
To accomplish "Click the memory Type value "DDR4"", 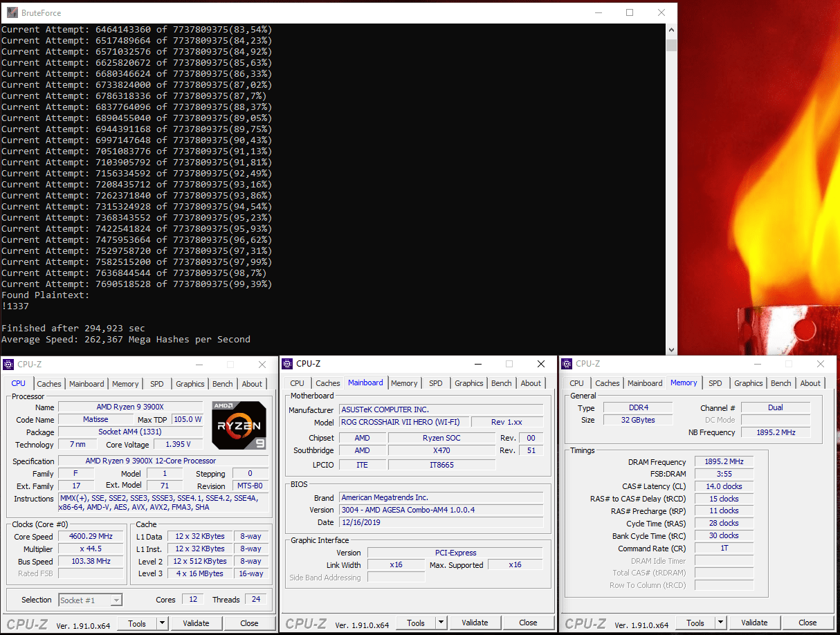I will click(638, 407).
